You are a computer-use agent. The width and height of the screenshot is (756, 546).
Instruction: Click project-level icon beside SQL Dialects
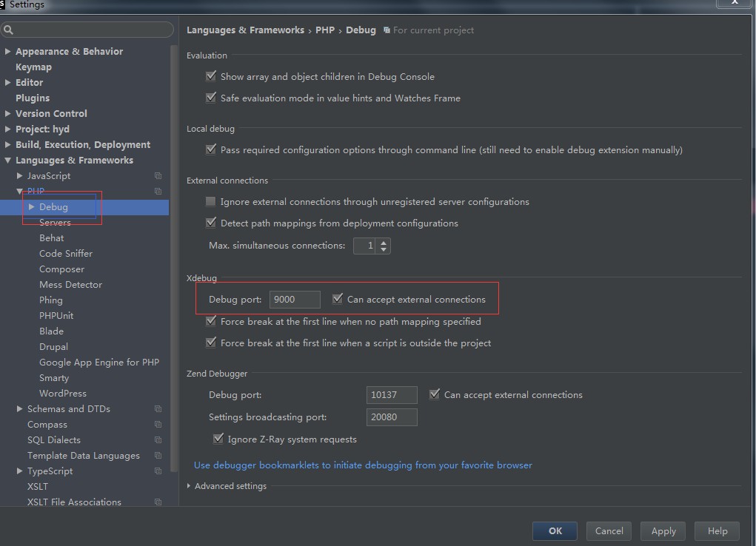(158, 440)
